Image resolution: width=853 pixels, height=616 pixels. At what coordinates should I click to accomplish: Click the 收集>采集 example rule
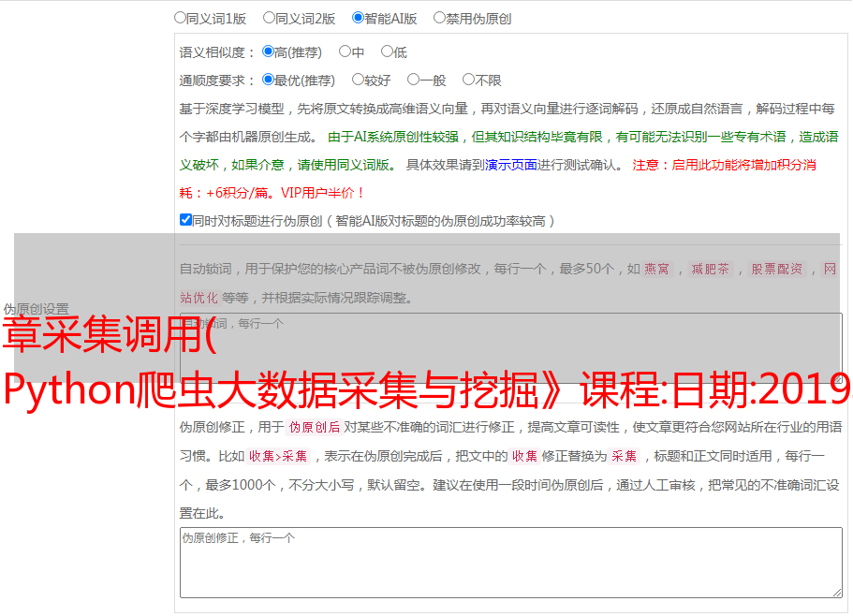(278, 456)
